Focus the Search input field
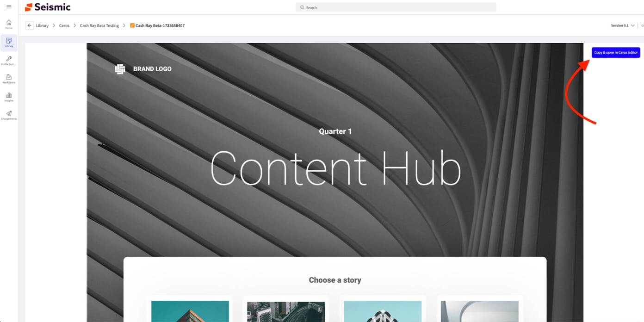644x322 pixels. 396,7
